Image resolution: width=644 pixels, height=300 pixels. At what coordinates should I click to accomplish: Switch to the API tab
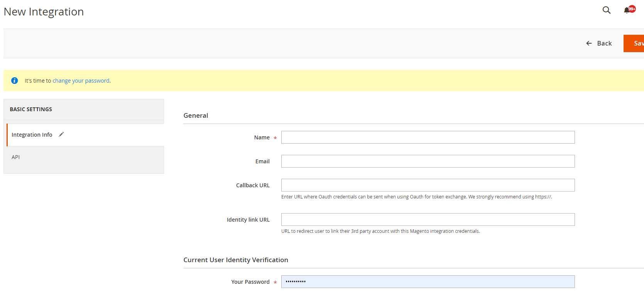click(16, 157)
